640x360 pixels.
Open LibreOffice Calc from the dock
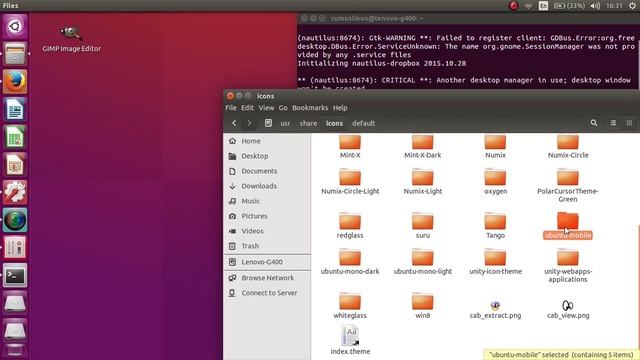pyautogui.click(x=15, y=137)
